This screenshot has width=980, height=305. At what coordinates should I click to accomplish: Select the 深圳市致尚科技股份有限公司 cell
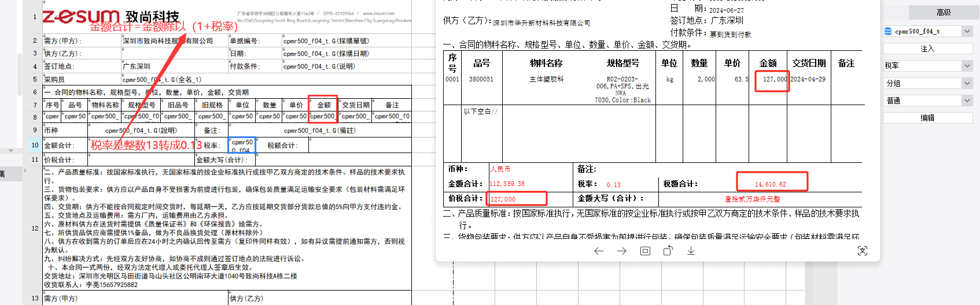coord(175,41)
